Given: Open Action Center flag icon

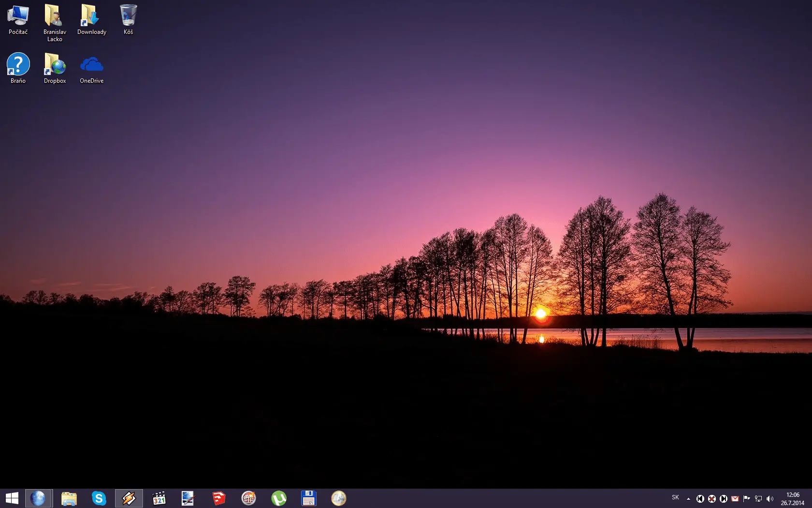Looking at the screenshot, I should tap(746, 499).
